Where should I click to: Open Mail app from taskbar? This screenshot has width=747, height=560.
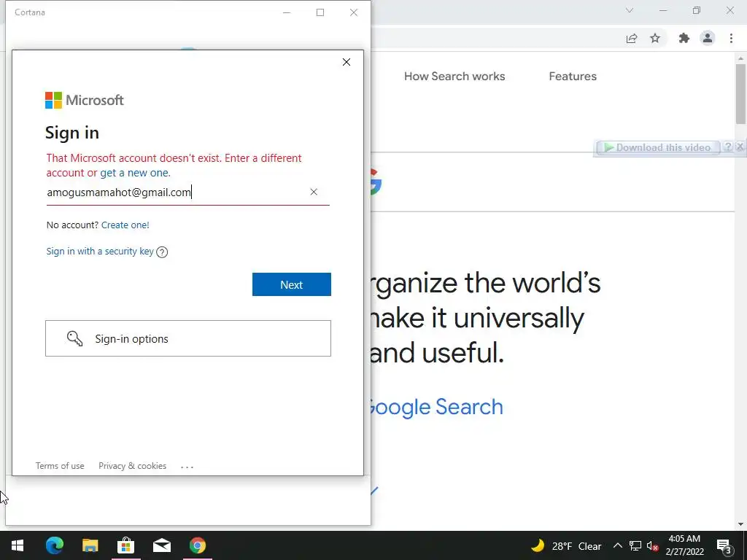(x=161, y=545)
